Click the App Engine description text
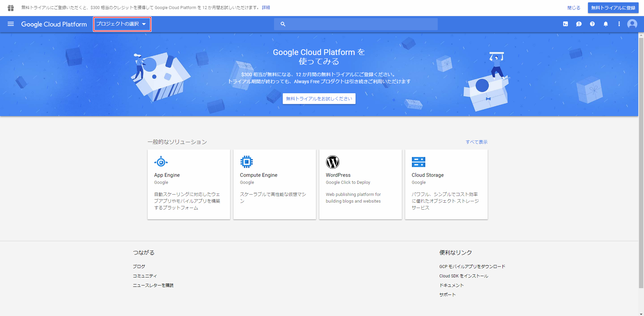The height and width of the screenshot is (316, 644). click(x=187, y=201)
